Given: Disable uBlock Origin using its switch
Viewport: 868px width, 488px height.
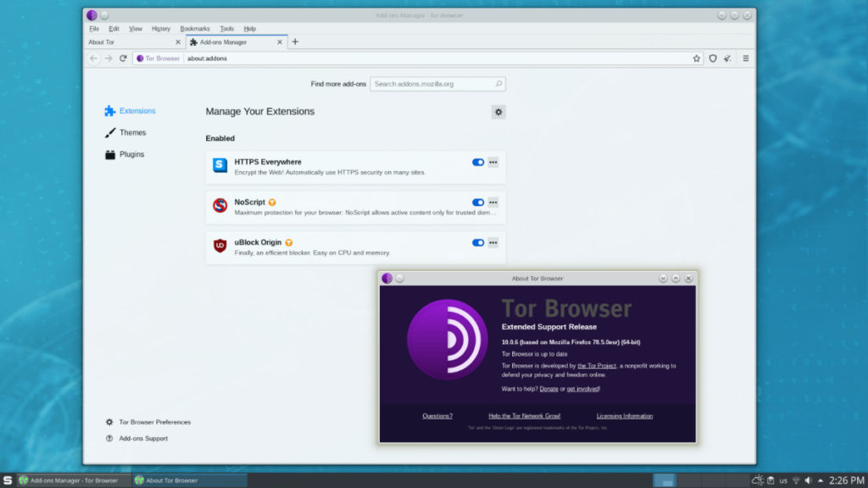Looking at the screenshot, I should click(x=477, y=242).
